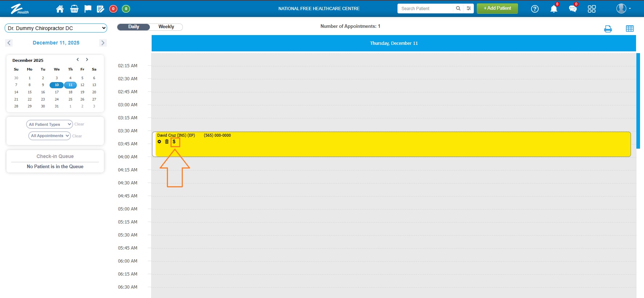Click the help question mark icon
The width and height of the screenshot is (644, 298).
tap(535, 9)
